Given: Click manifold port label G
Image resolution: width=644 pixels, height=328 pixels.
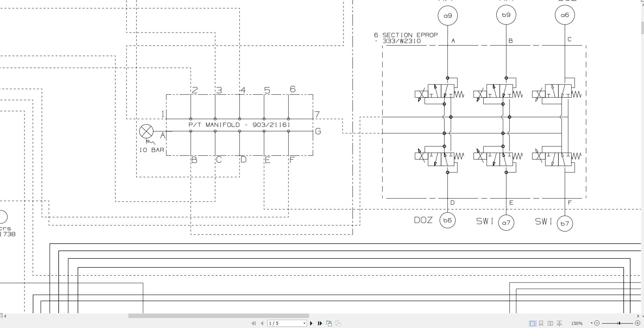Looking at the screenshot, I should click(x=318, y=131).
